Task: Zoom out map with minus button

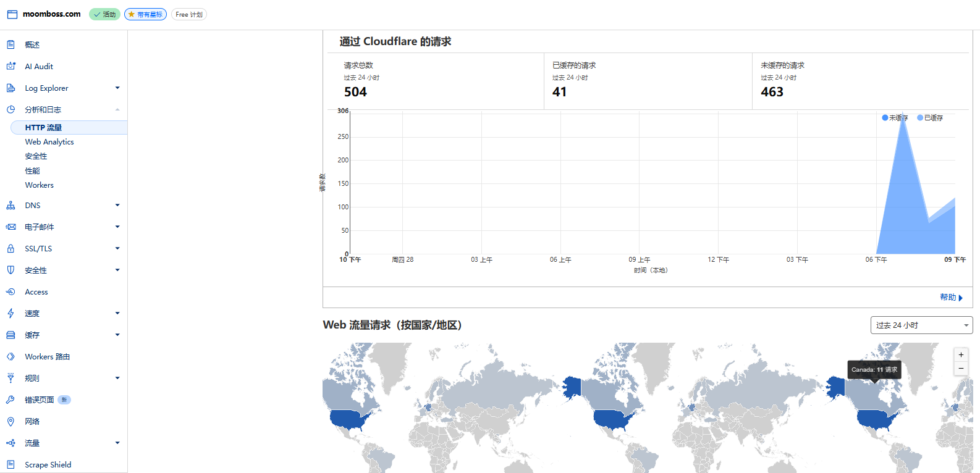Action: 961,368
